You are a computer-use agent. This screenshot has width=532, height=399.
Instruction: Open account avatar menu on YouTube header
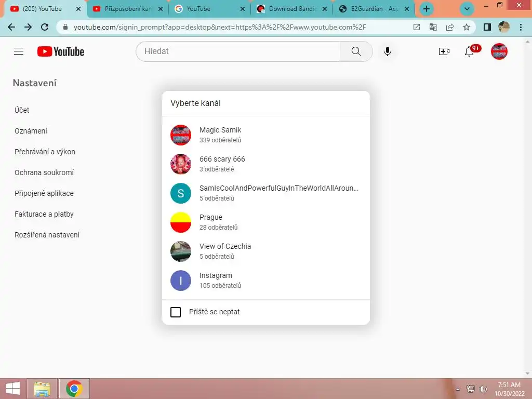coord(499,51)
